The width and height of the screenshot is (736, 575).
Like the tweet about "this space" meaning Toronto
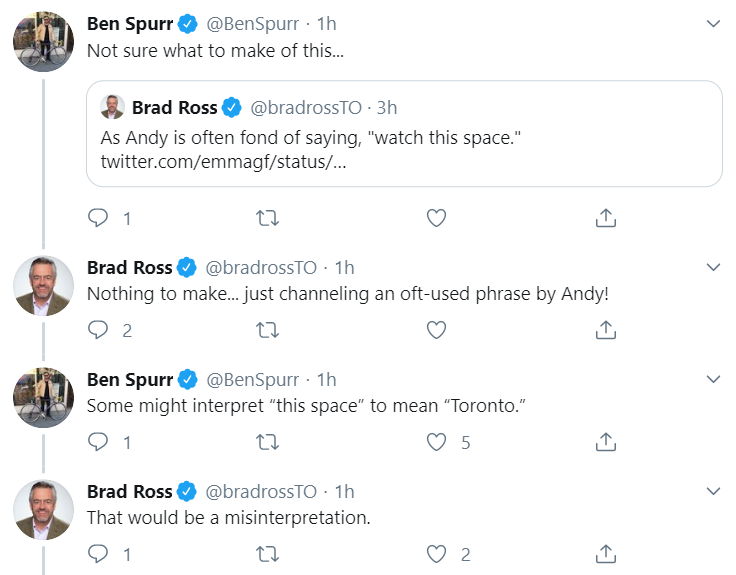point(436,442)
